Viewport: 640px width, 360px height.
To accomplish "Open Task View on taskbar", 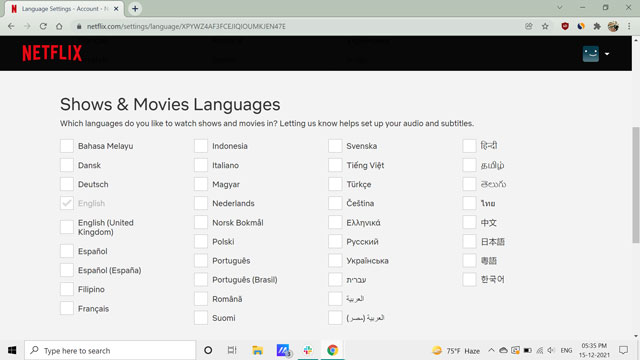I will [x=232, y=350].
